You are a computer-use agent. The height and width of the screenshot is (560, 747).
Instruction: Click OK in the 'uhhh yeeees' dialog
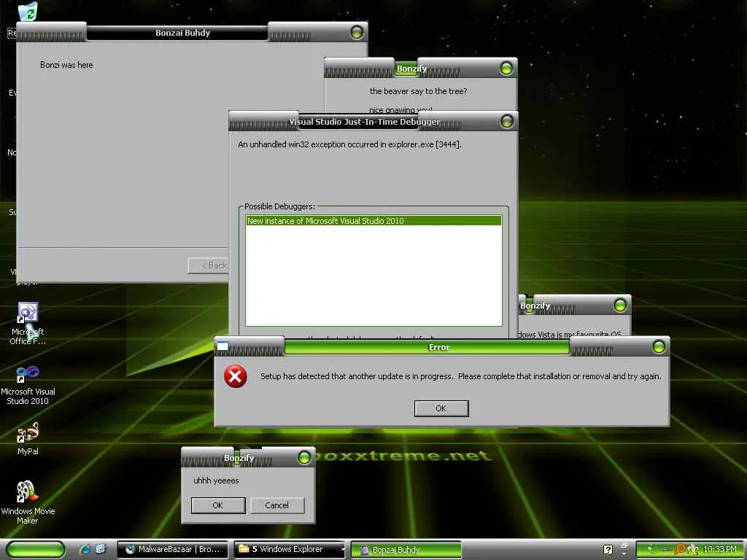217,505
